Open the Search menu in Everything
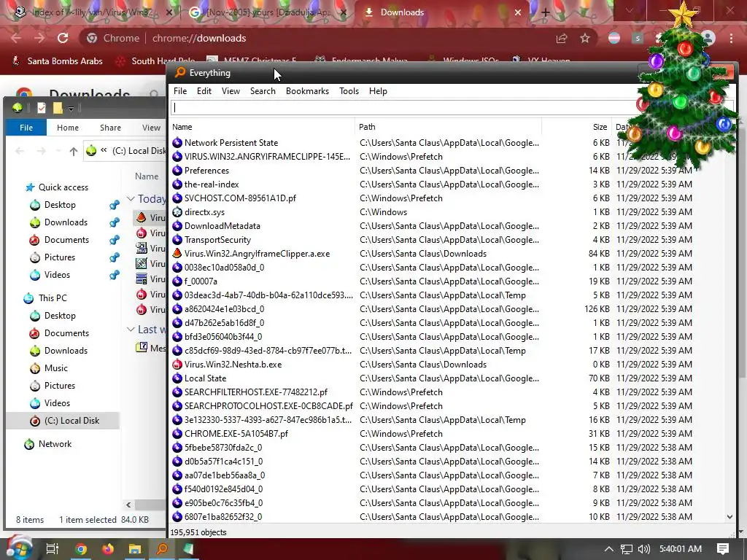The width and height of the screenshot is (747, 560). [263, 91]
